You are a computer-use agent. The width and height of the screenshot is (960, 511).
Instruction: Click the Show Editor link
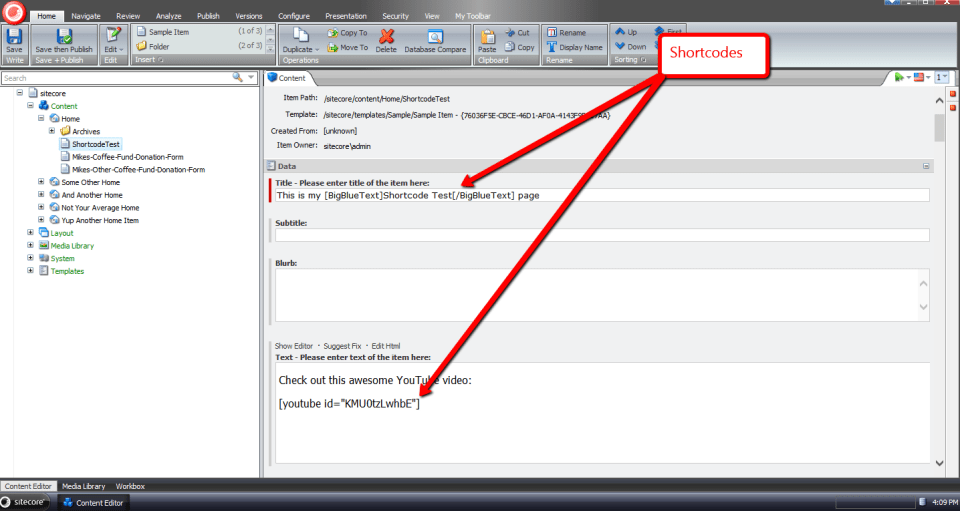295,346
